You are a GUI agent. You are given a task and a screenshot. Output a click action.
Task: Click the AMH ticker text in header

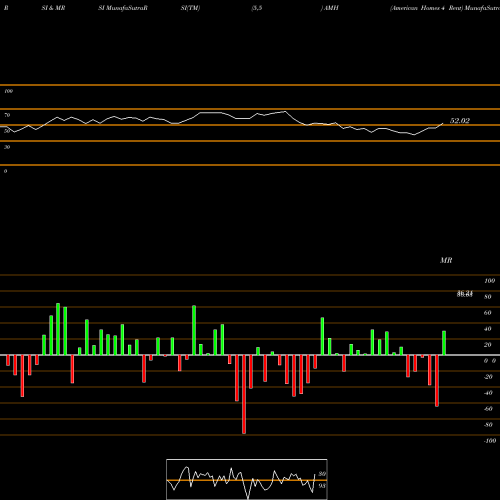[x=331, y=8]
